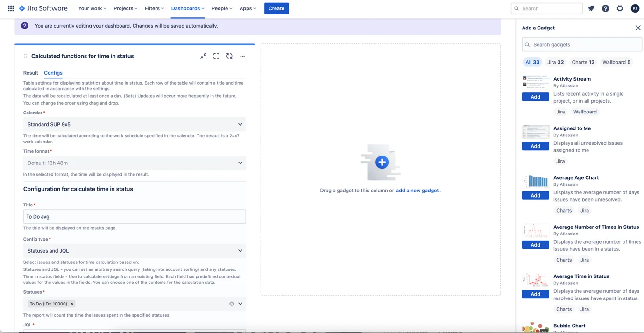
Task: Add the Average Age Chart gadget
Action: 535,196
